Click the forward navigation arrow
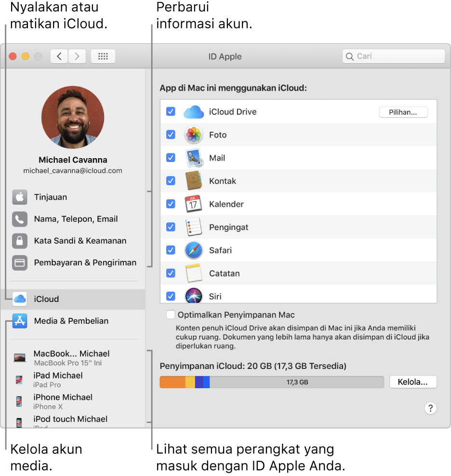 click(x=77, y=56)
